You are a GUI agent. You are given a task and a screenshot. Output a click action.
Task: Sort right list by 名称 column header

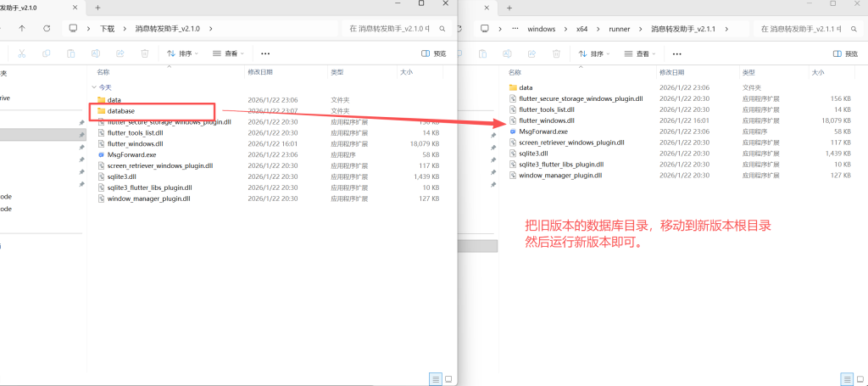click(x=515, y=73)
